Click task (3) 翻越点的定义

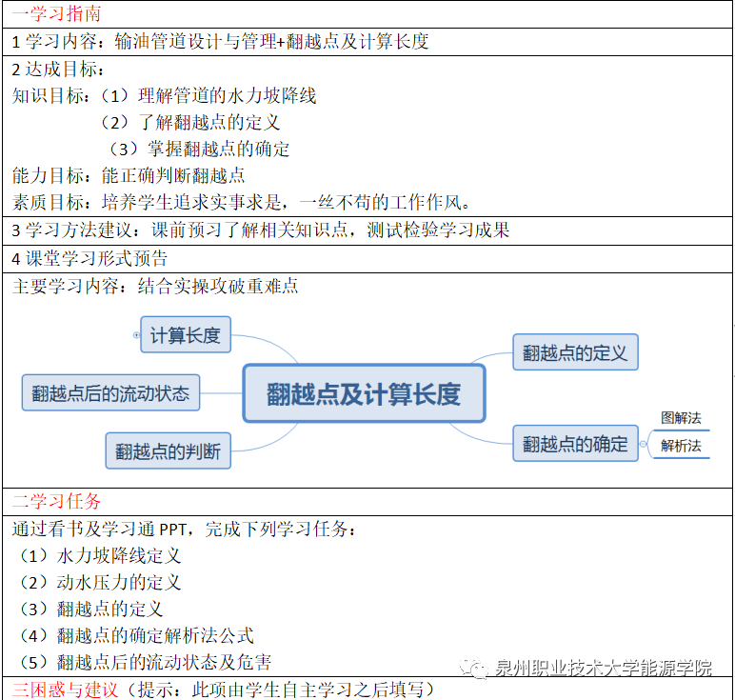[91, 609]
